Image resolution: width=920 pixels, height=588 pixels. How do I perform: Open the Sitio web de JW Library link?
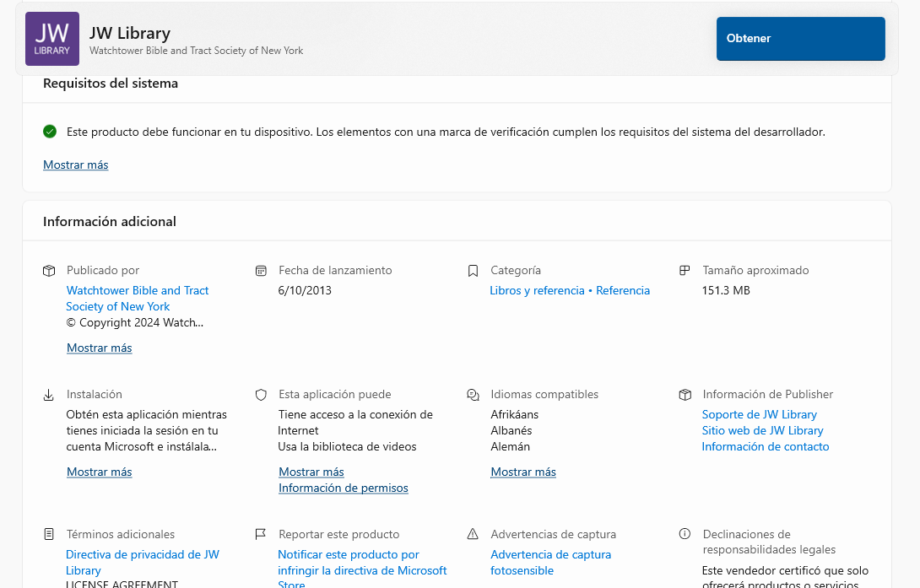[x=762, y=430]
